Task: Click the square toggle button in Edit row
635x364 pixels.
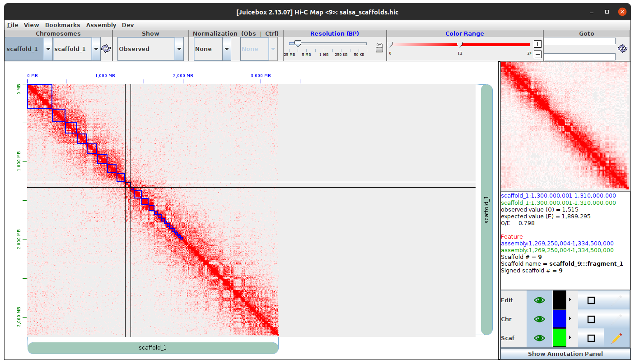Action: (x=591, y=300)
